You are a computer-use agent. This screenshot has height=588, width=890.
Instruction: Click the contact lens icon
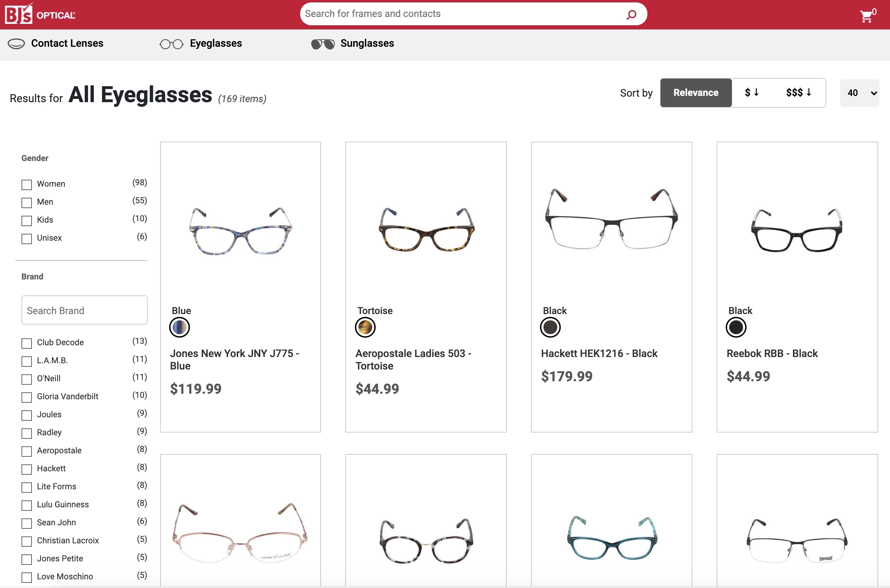16,44
